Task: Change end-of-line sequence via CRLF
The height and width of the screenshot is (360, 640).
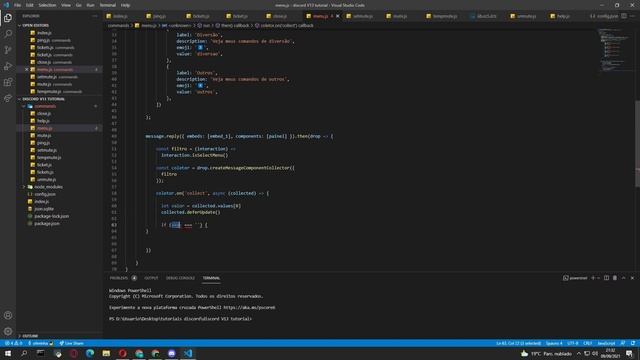Action: (588, 343)
